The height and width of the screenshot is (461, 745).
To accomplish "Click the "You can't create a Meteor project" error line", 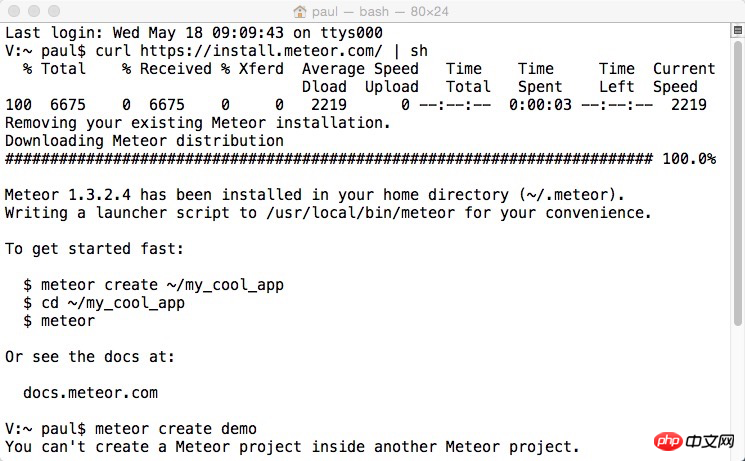I will tap(292, 447).
